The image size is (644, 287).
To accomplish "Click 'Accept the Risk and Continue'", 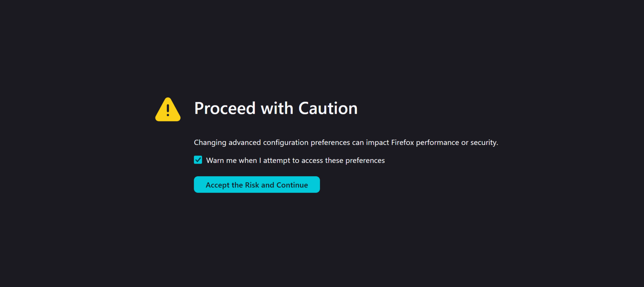I will tap(257, 185).
